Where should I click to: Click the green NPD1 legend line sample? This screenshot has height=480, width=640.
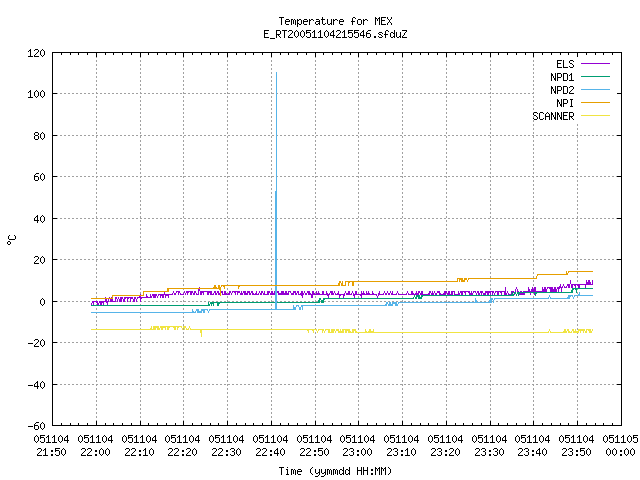pos(596,77)
